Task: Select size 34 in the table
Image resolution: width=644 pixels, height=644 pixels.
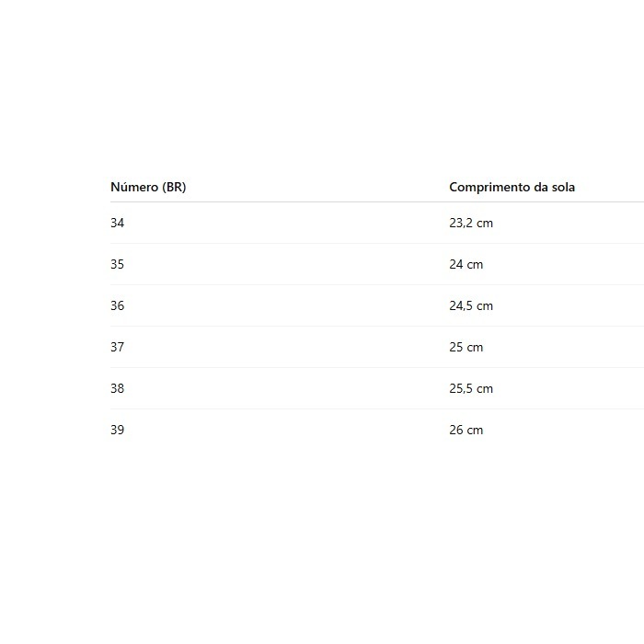Action: point(117,223)
